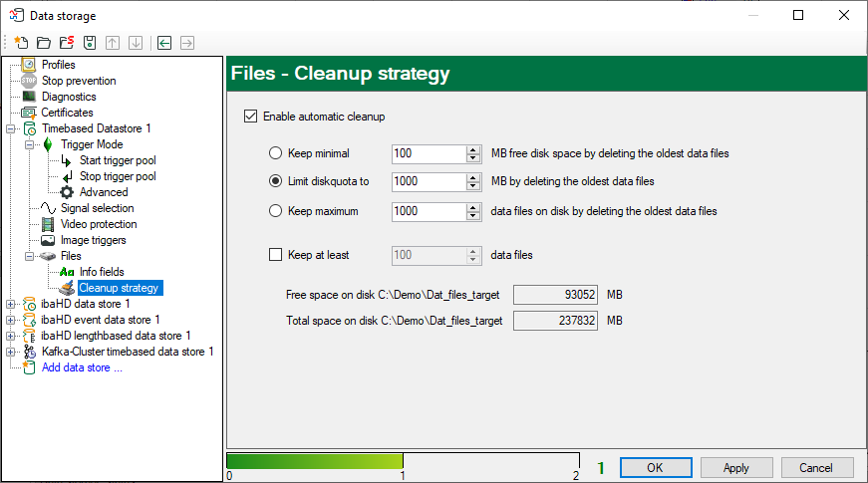Viewport: 868px width, 483px height.
Task: Select Profiles in the tree
Action: click(x=58, y=65)
